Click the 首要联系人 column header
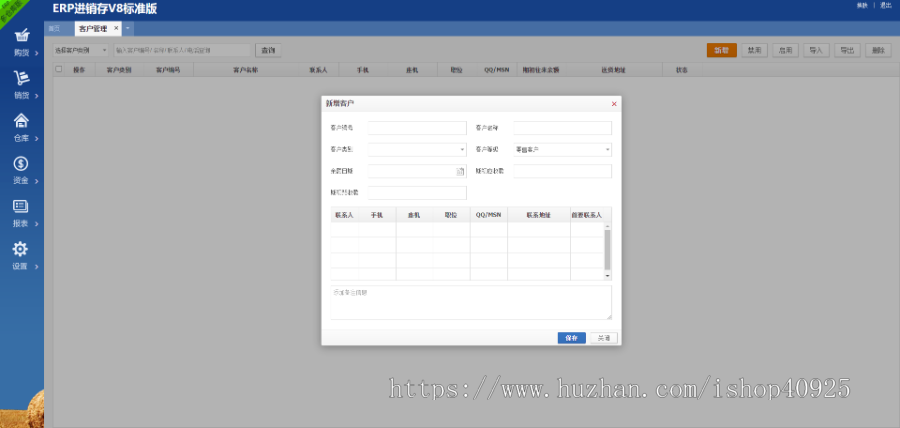 [586, 215]
